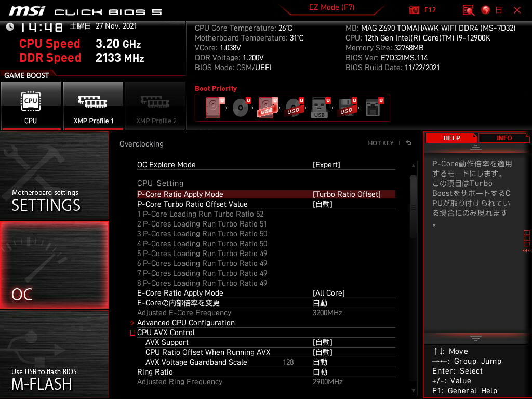Click the settings list scrollbar thumb

click(413, 207)
